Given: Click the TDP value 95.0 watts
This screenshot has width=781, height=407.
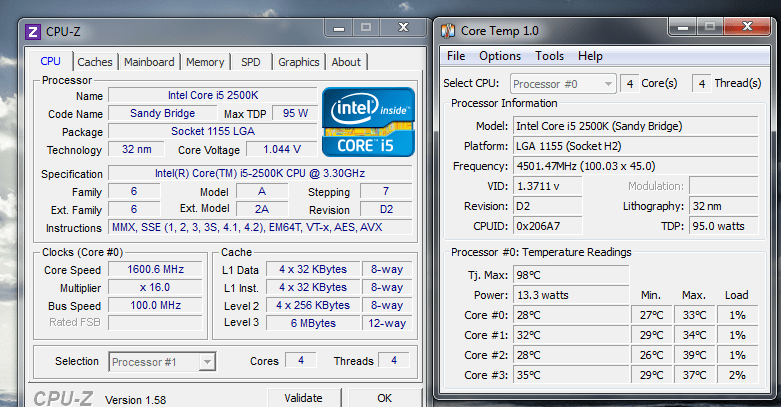Looking at the screenshot, I should click(724, 226).
